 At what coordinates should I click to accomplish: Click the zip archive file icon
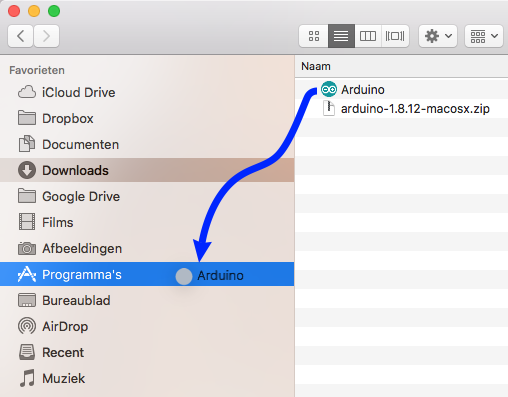[x=329, y=108]
